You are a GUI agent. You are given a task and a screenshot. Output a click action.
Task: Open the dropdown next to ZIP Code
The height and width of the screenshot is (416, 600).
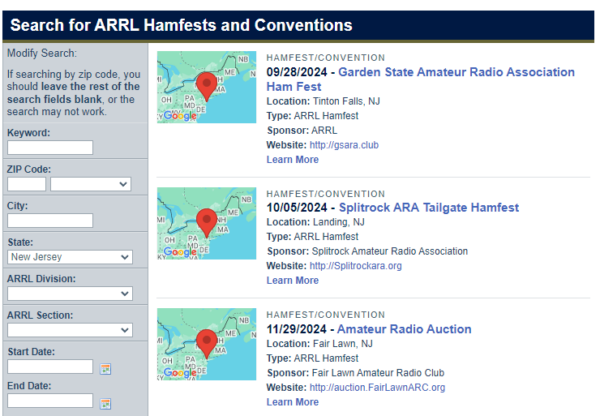[90, 184]
